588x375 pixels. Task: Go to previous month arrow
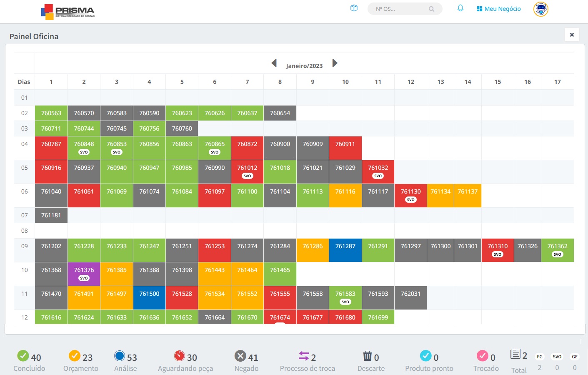274,63
